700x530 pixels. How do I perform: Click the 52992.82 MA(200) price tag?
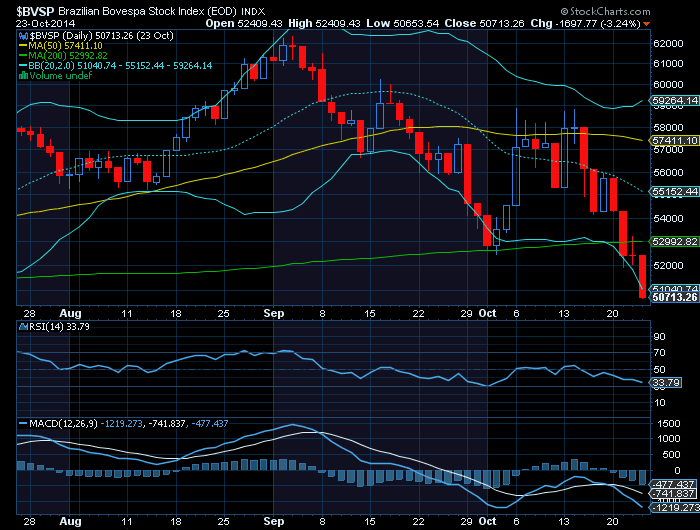pyautogui.click(x=674, y=242)
